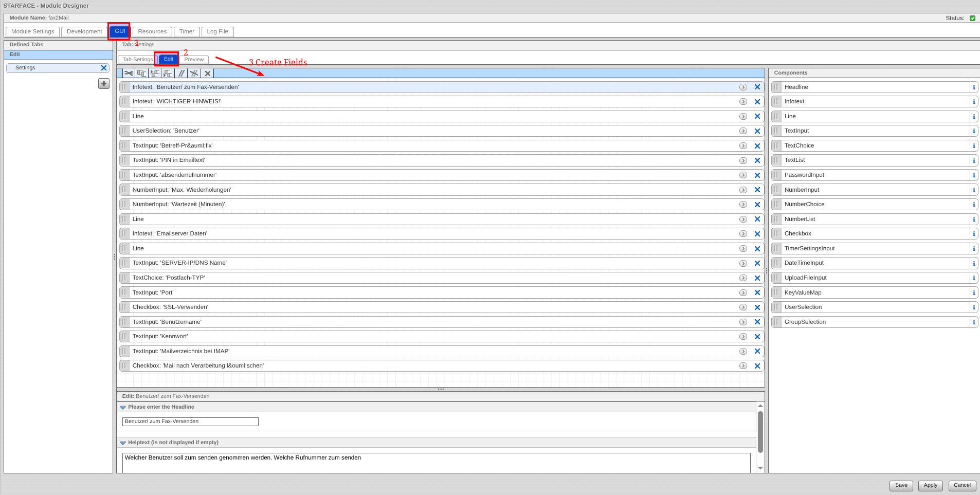
Task: Click the Headline text input field
Action: [x=190, y=421]
